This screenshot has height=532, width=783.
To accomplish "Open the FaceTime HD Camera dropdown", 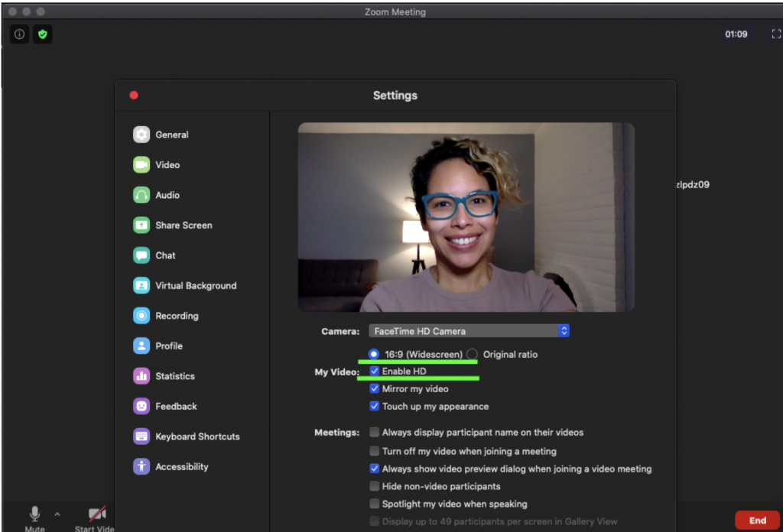I will (469, 330).
